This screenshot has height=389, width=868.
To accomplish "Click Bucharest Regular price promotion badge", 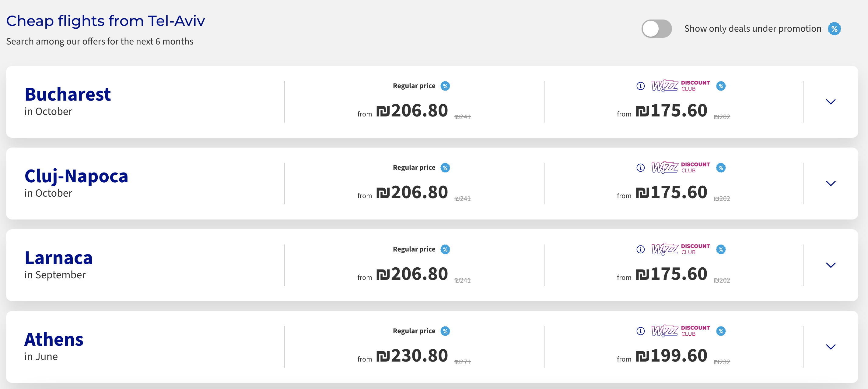I will click(445, 86).
